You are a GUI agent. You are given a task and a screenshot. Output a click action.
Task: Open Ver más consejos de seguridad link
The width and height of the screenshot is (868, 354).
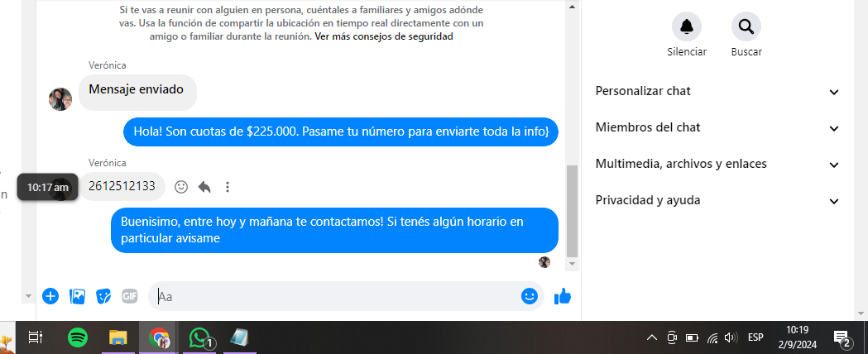click(384, 36)
